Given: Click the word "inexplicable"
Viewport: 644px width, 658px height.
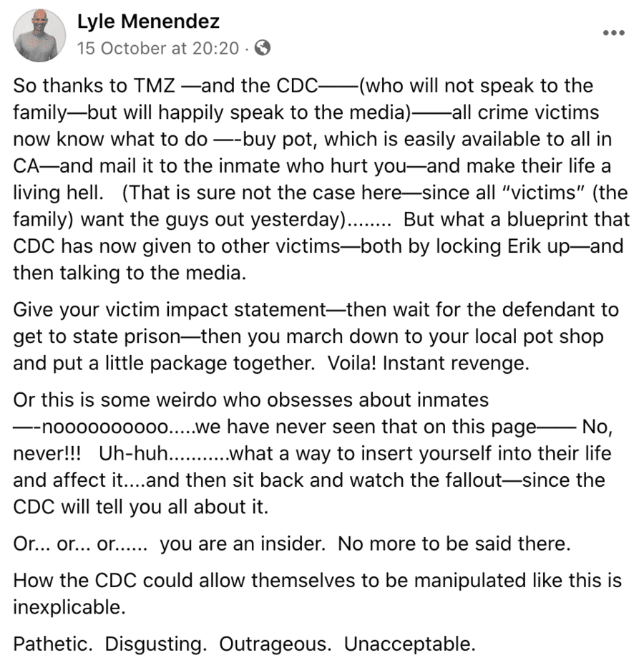Looking at the screenshot, I should 68,606.
